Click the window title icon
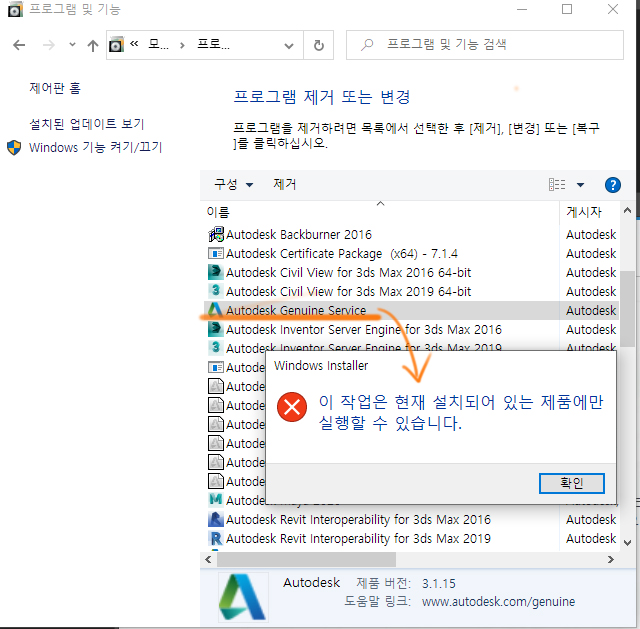This screenshot has width=640, height=629. (15, 9)
